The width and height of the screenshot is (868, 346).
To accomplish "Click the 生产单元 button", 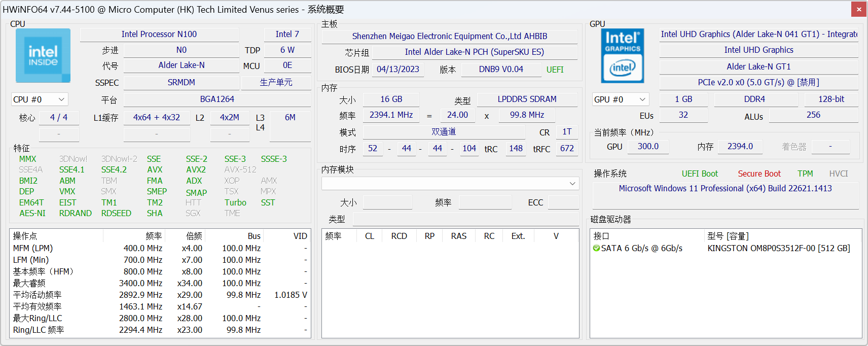I will pos(276,82).
